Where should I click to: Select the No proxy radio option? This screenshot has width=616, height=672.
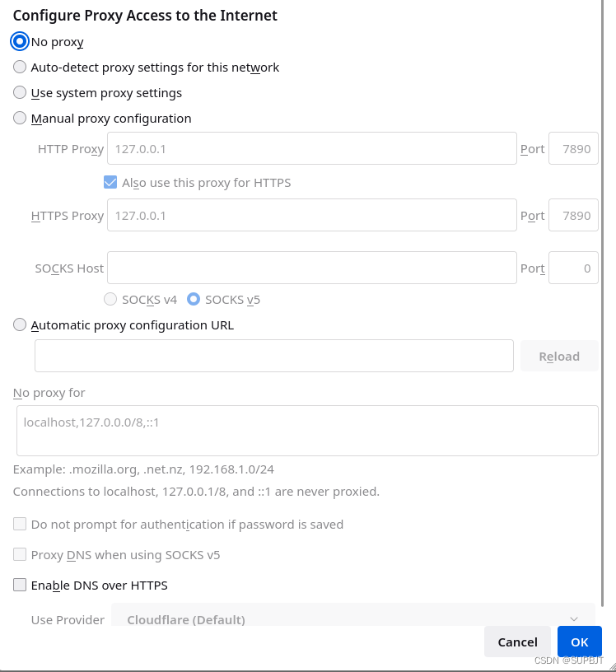[20, 42]
